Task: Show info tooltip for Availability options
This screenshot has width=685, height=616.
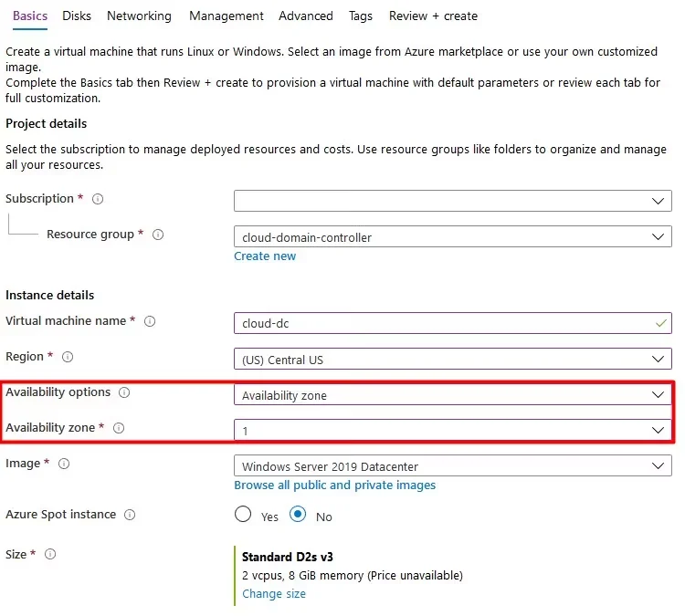Action: tap(124, 393)
